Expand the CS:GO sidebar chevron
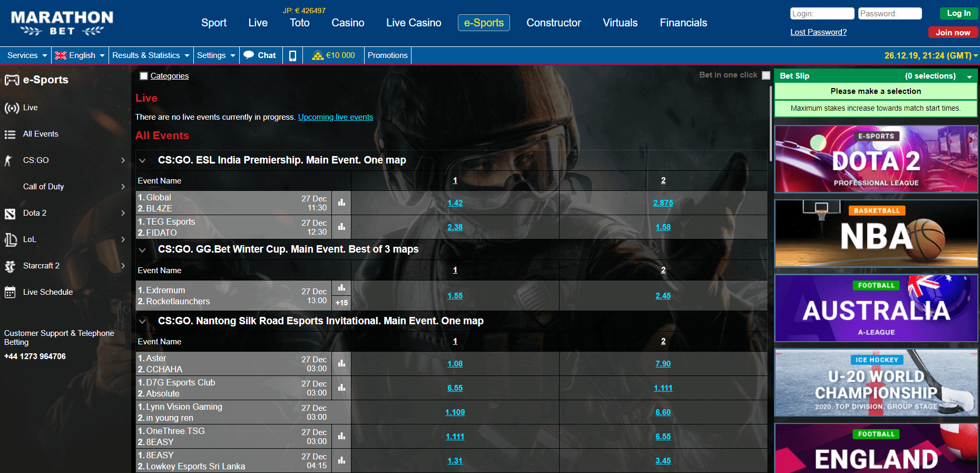The image size is (980, 473). click(x=123, y=160)
